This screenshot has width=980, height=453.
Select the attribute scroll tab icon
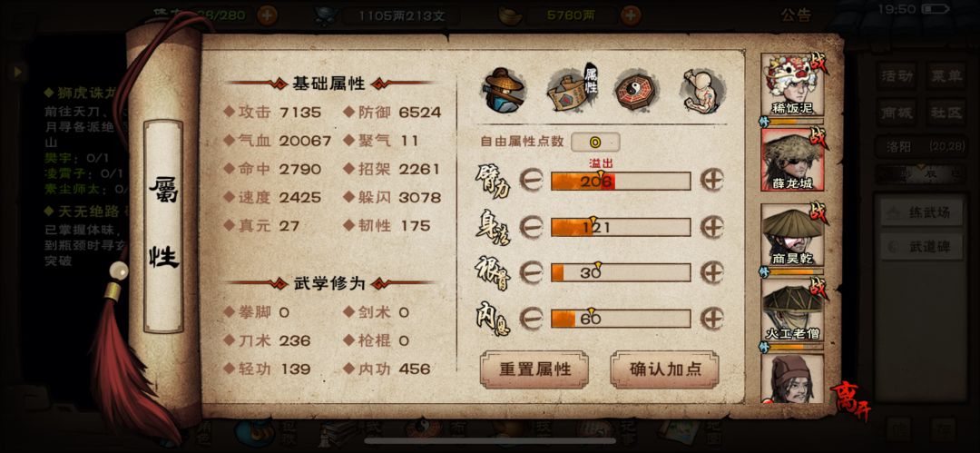coord(572,90)
